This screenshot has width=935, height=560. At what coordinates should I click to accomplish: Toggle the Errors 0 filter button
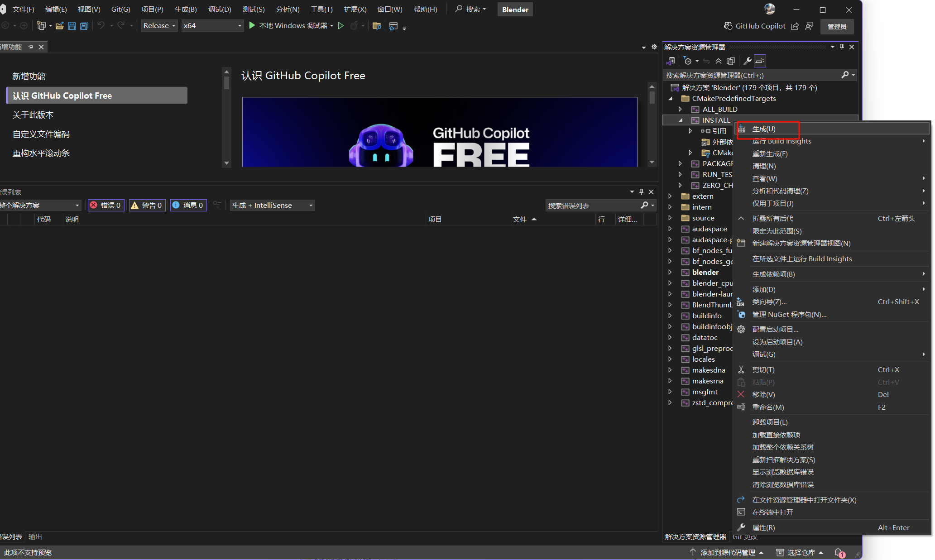tap(105, 205)
